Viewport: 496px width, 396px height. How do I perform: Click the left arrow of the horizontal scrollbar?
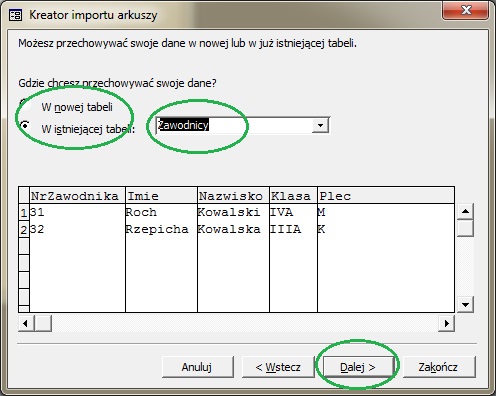(26, 323)
